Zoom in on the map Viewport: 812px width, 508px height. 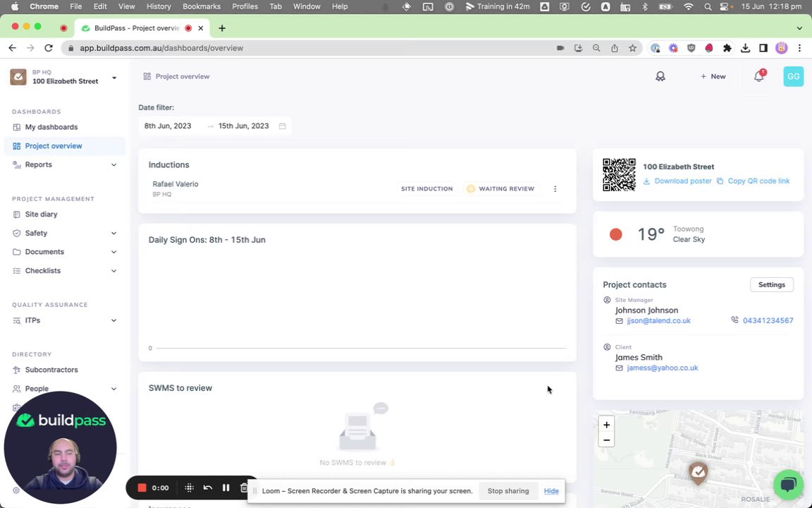606,425
